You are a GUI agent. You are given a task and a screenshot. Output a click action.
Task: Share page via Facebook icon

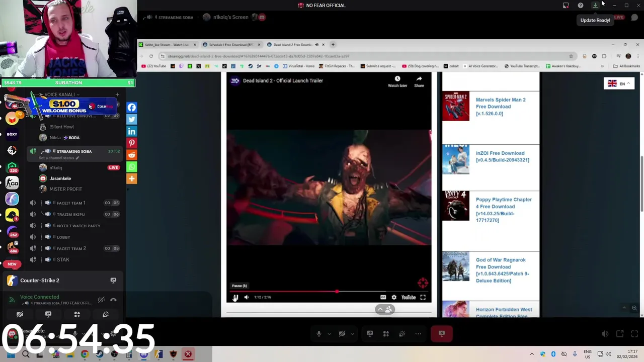point(132,107)
